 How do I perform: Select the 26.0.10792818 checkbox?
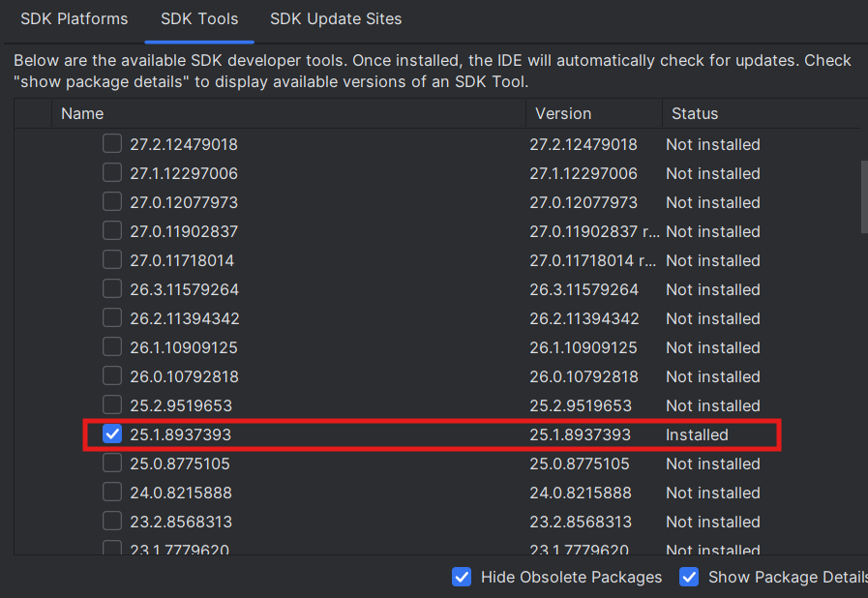click(x=112, y=377)
